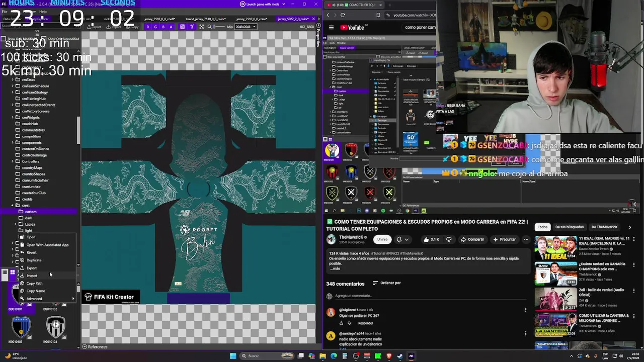Image resolution: width=644 pixels, height=362 pixels.
Task: Click the YouTube logo home link
Action: tap(352, 28)
